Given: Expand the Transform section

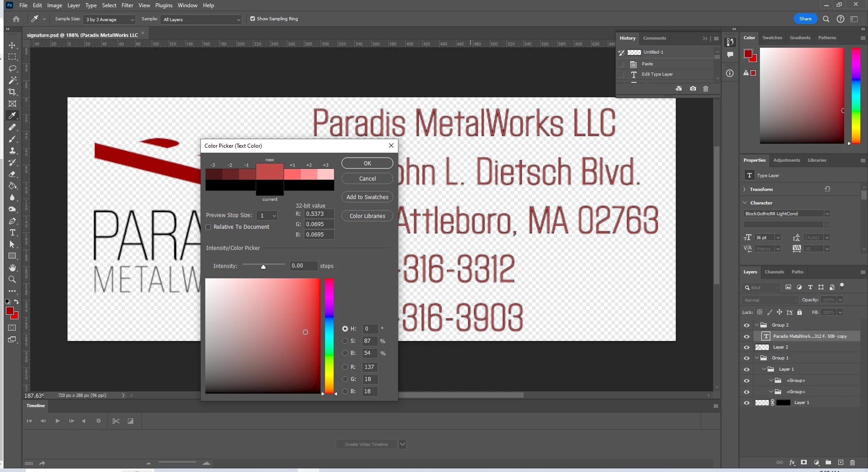Looking at the screenshot, I should (x=745, y=189).
